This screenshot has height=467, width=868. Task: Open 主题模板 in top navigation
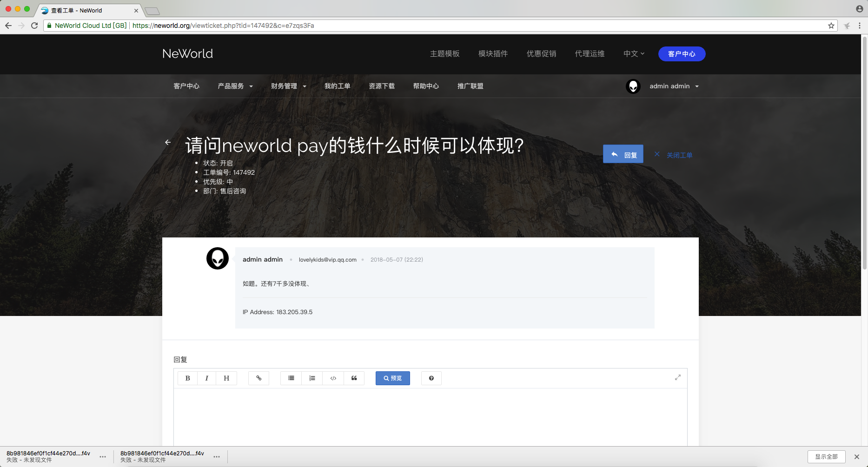[445, 54]
